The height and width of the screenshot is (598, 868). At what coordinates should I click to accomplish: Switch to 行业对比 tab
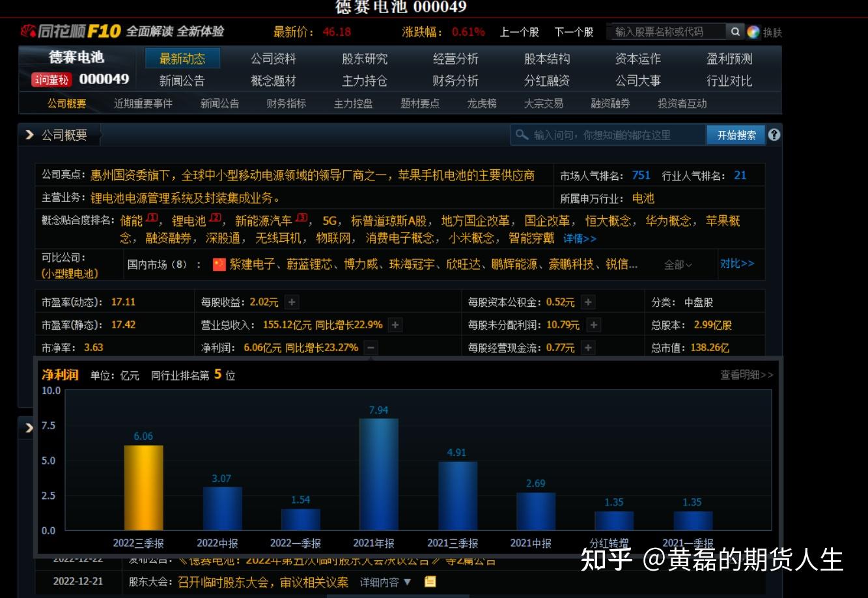(729, 81)
